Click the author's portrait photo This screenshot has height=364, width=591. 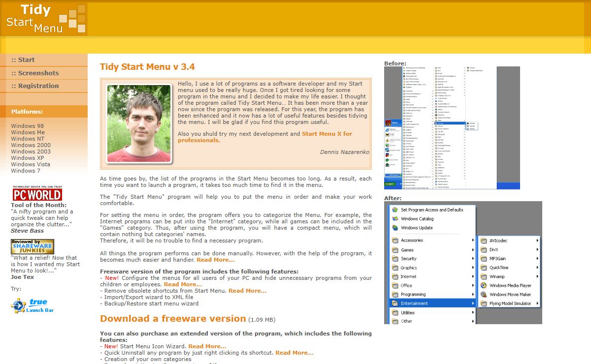[x=139, y=123]
